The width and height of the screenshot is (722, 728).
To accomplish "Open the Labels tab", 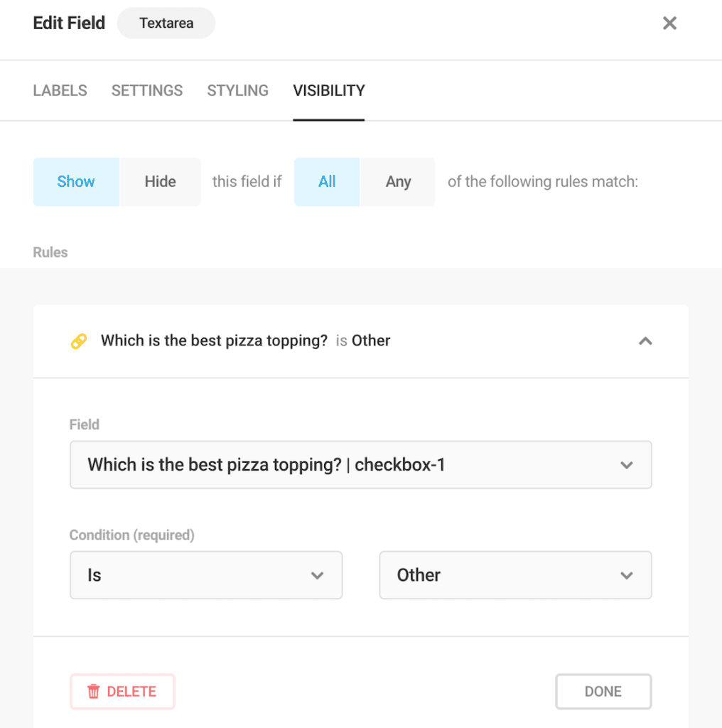I will click(x=60, y=90).
